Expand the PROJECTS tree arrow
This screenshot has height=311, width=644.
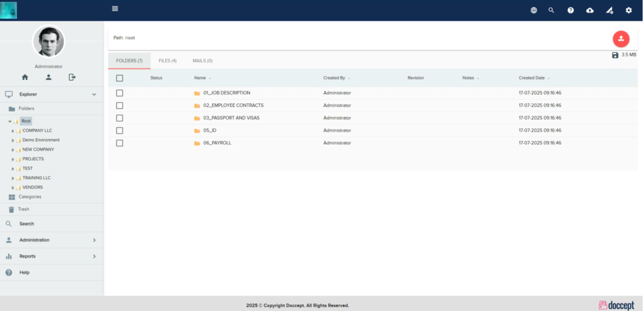coord(13,159)
